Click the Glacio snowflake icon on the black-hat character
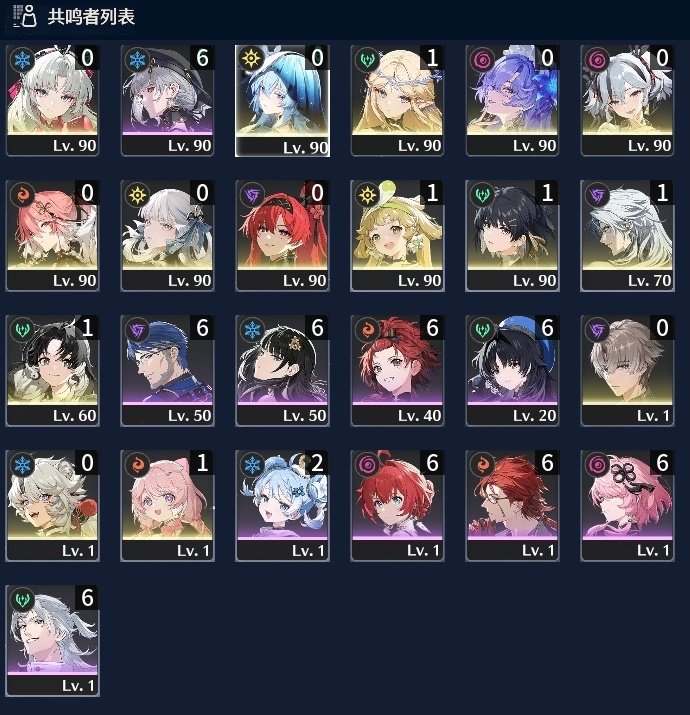 tap(137, 59)
